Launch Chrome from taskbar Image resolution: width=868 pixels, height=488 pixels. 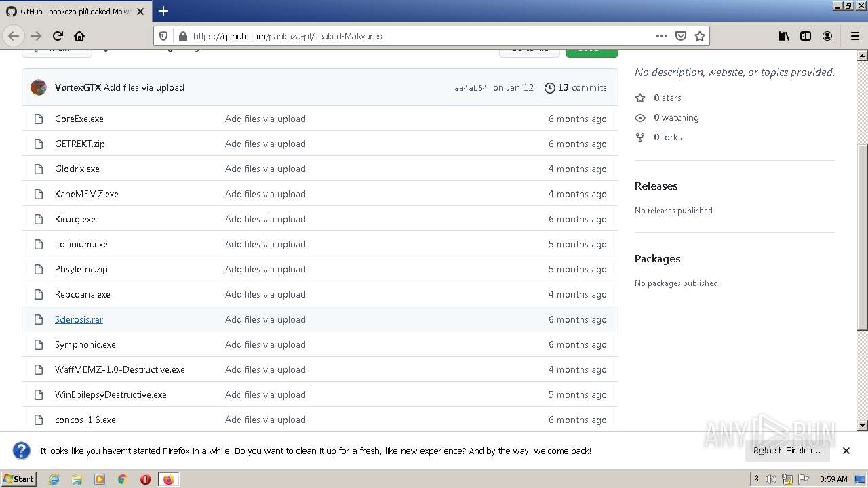[x=122, y=479]
